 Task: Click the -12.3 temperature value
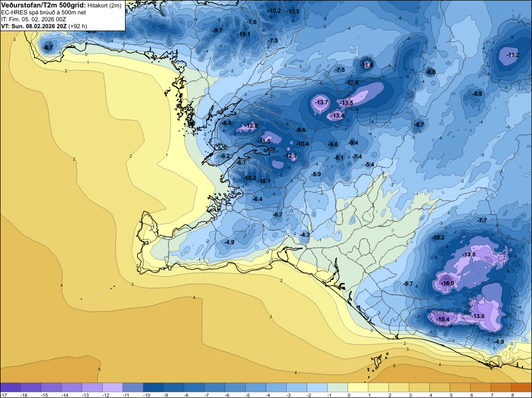tap(290, 156)
